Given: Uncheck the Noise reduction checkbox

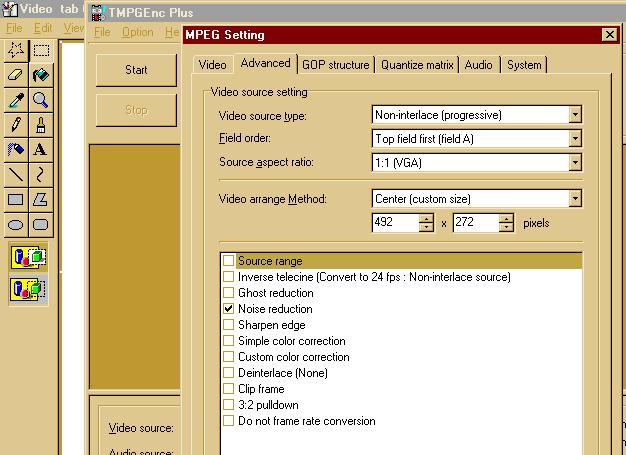Looking at the screenshot, I should tap(228, 309).
